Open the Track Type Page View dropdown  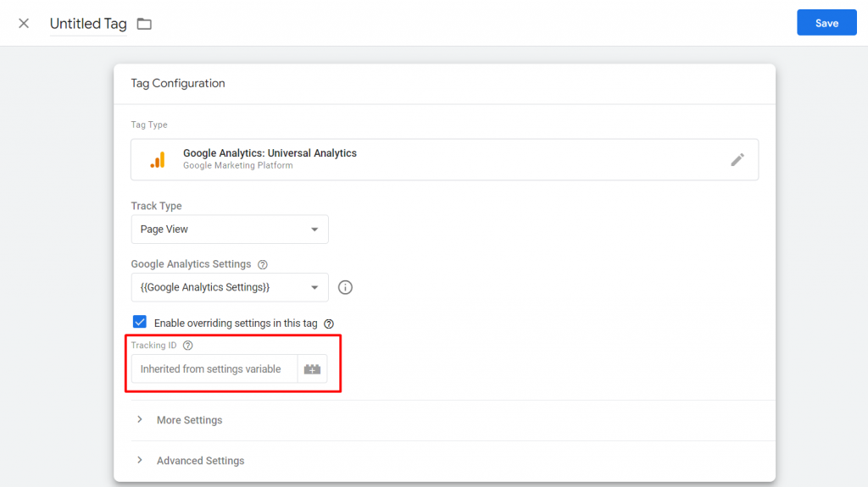click(230, 230)
